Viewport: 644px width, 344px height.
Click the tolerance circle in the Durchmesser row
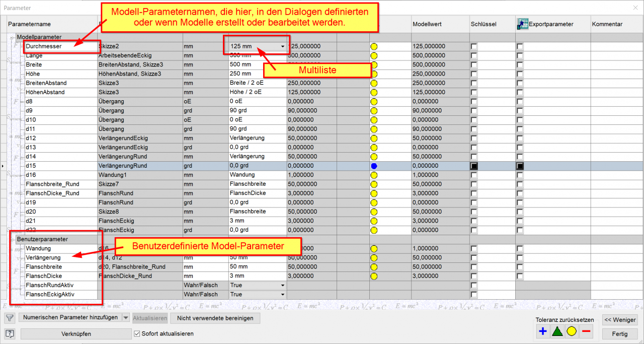[x=374, y=46]
